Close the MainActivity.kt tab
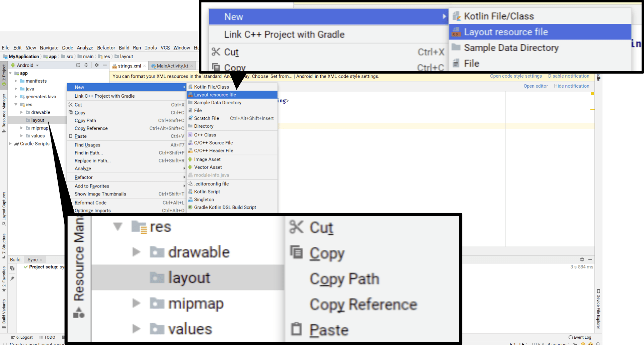 coord(191,66)
